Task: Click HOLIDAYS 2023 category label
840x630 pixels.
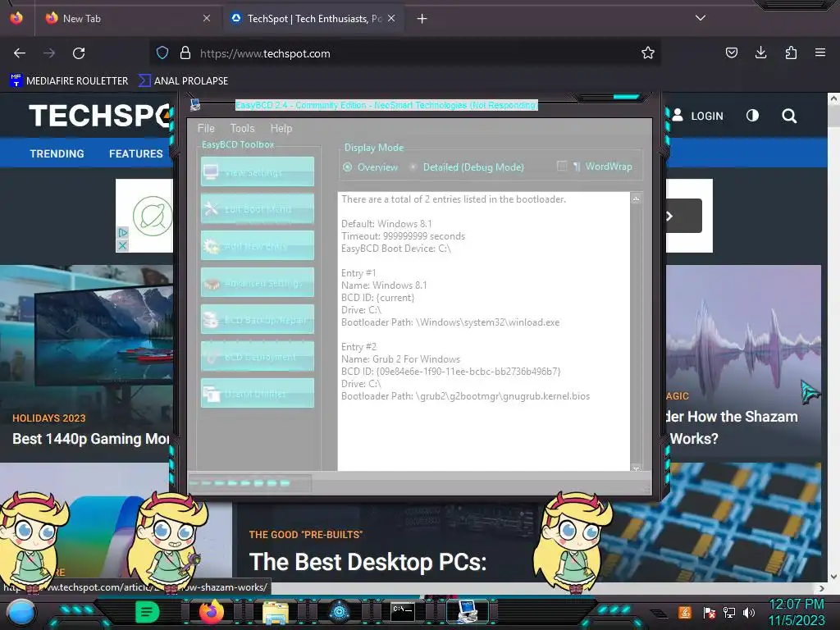Action: pyautogui.click(x=48, y=418)
